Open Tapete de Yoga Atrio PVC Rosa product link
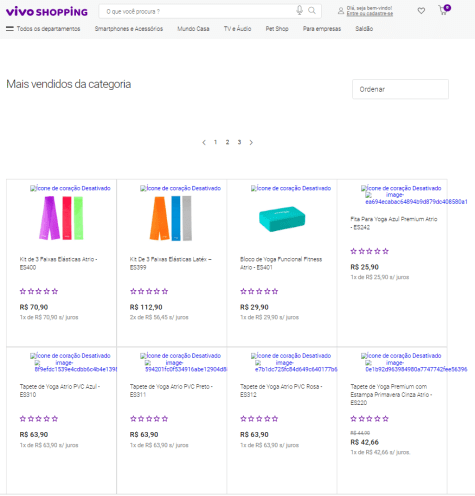 pos(281,390)
